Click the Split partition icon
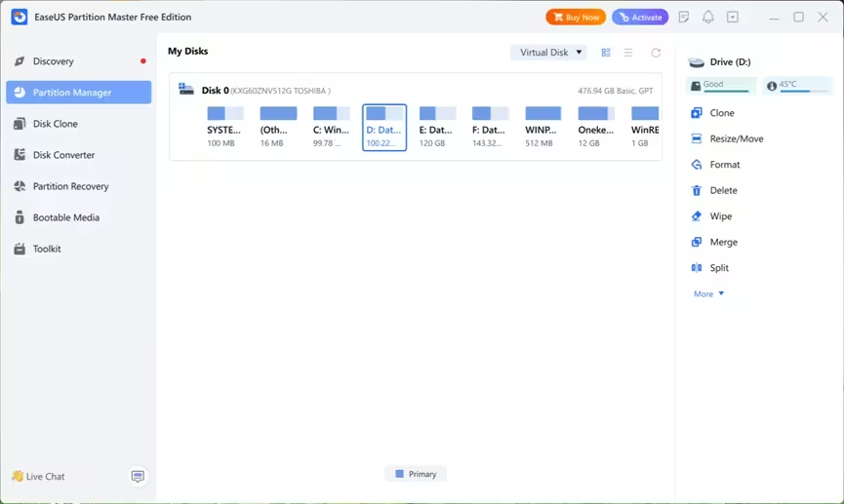This screenshot has width=844, height=504. coord(697,268)
